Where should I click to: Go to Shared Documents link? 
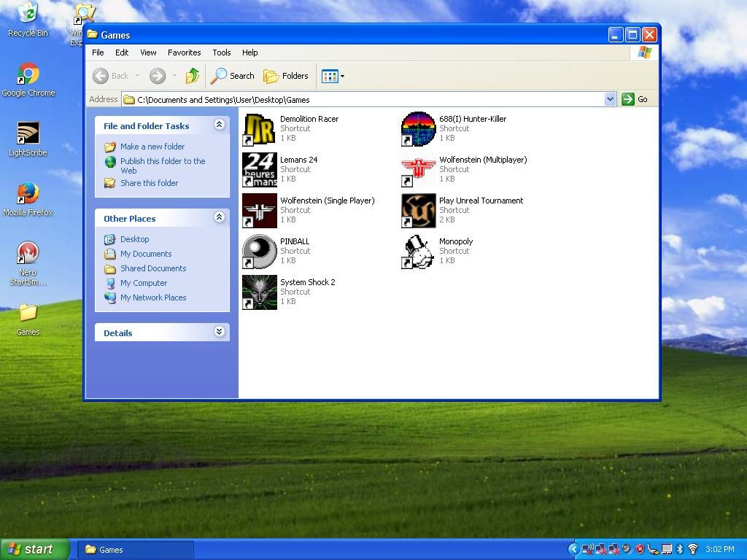point(153,268)
